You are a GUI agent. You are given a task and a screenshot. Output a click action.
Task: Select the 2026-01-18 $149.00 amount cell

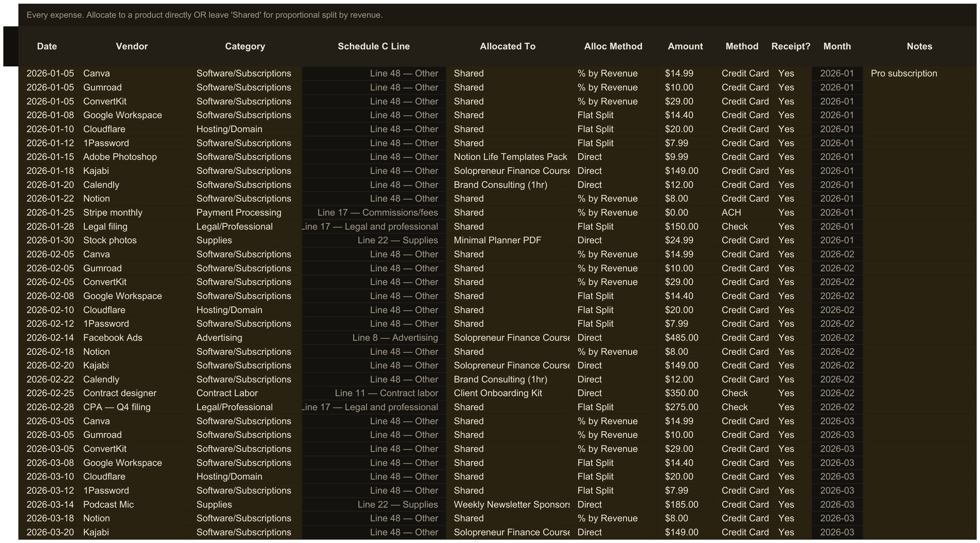685,171
